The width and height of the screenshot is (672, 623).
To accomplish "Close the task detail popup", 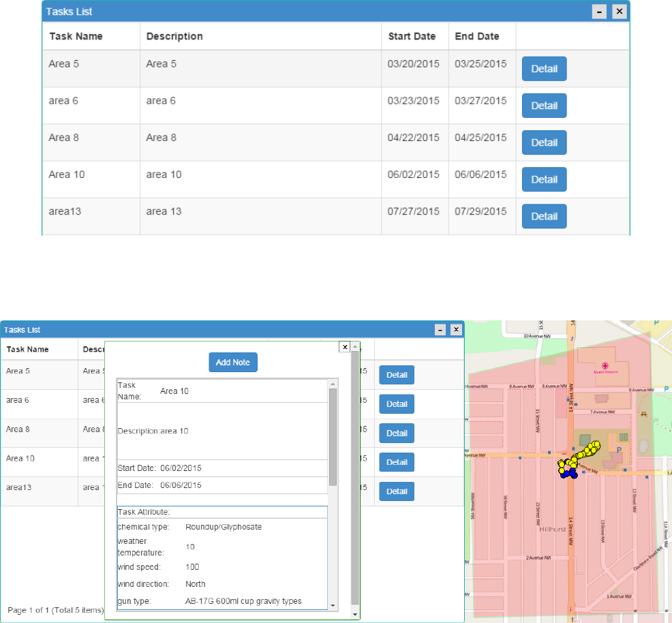I will coord(345,347).
